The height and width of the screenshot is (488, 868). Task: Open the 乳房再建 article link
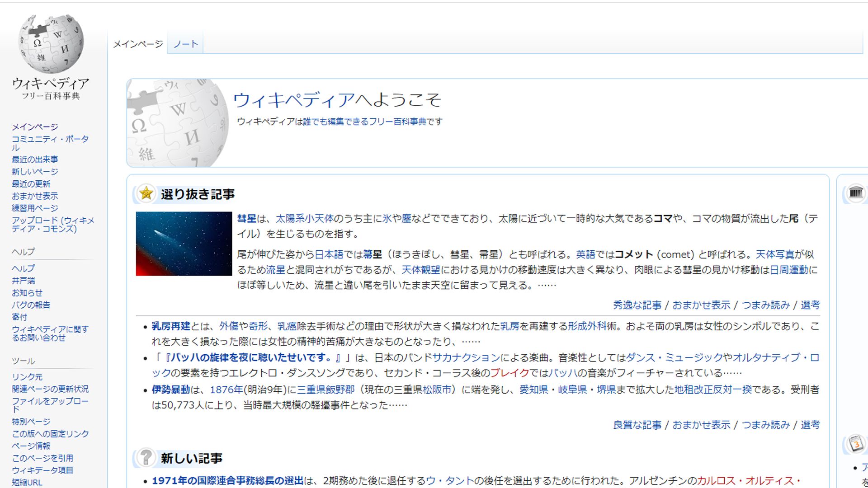click(x=170, y=326)
